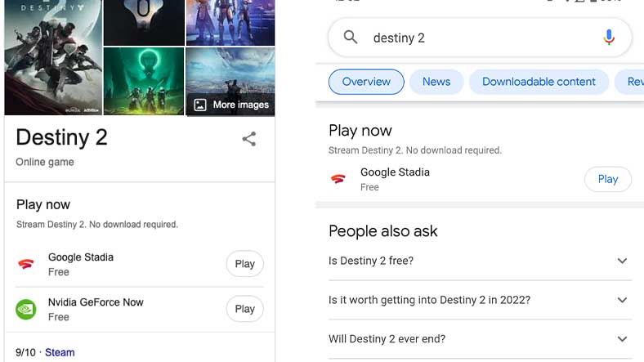Switch to the News tab
This screenshot has height=362, width=644.
tap(436, 82)
